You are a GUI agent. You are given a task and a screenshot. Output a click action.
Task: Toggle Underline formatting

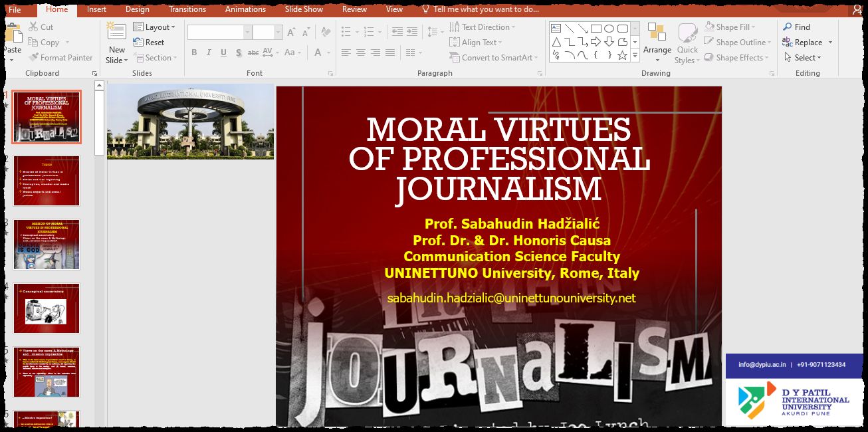pyautogui.click(x=223, y=53)
